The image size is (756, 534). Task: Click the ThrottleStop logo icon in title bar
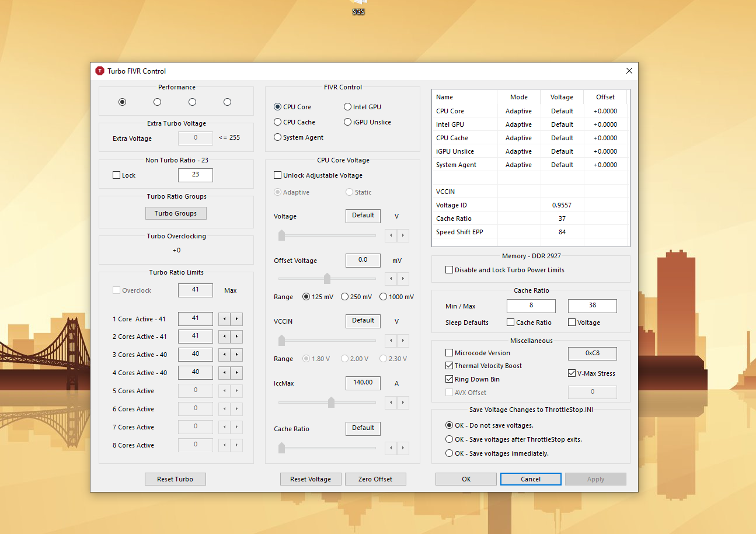point(100,71)
